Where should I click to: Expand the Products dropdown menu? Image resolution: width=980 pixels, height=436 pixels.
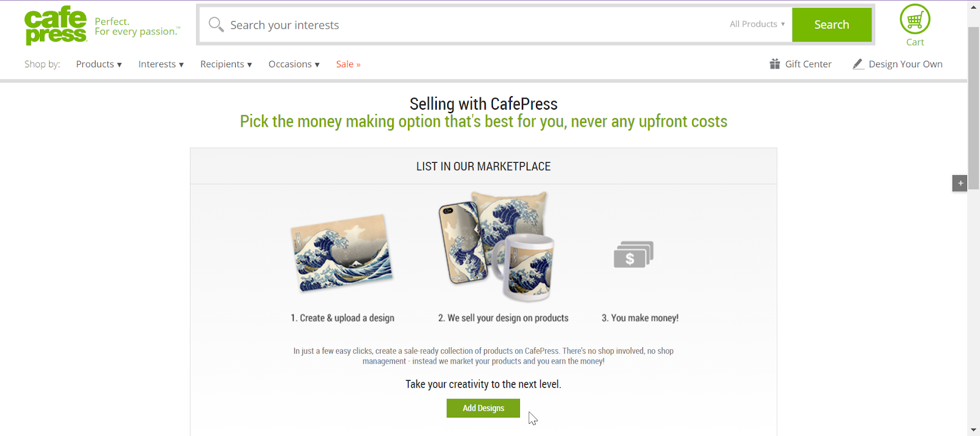pos(99,64)
